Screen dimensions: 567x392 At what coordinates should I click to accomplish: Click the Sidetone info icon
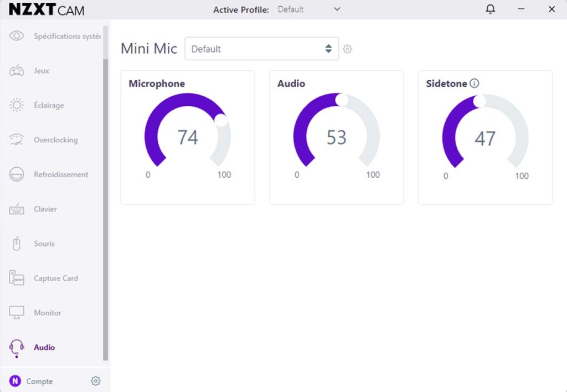(475, 84)
